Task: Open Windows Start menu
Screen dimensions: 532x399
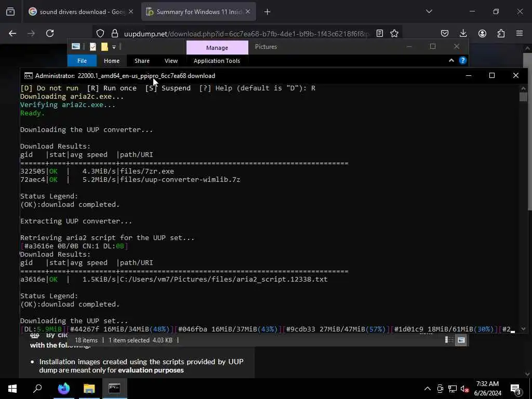Action: (12, 389)
